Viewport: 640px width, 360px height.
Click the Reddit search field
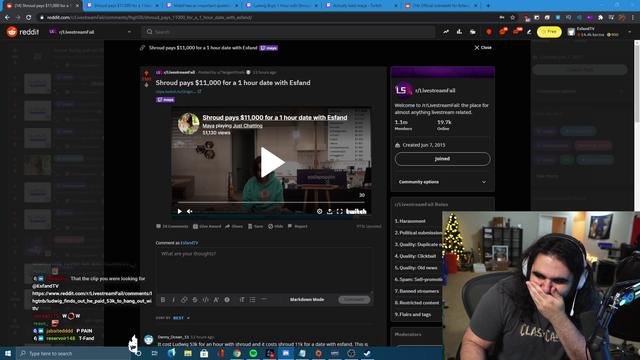pos(288,32)
